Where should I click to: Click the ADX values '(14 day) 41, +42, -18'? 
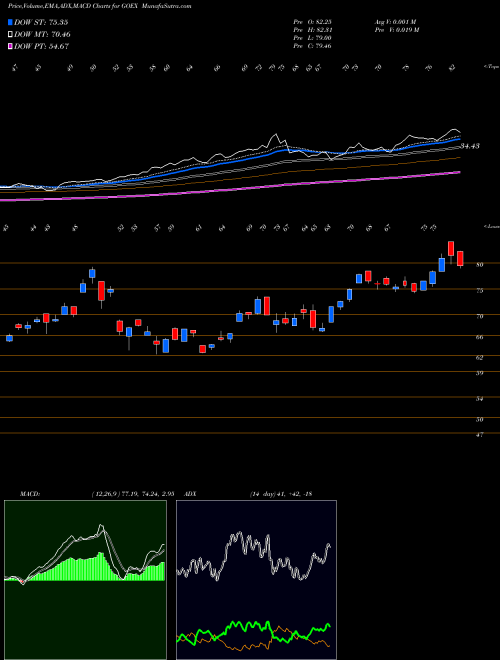[x=280, y=494]
